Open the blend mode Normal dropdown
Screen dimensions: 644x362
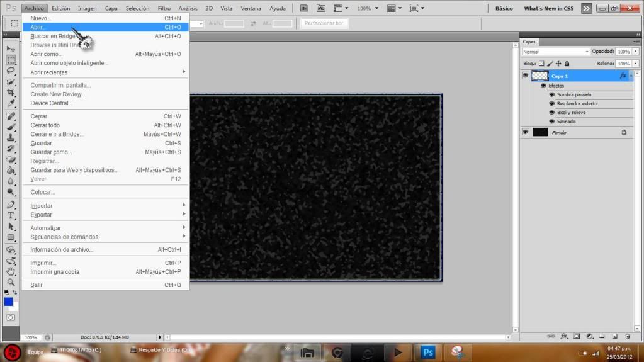point(556,52)
